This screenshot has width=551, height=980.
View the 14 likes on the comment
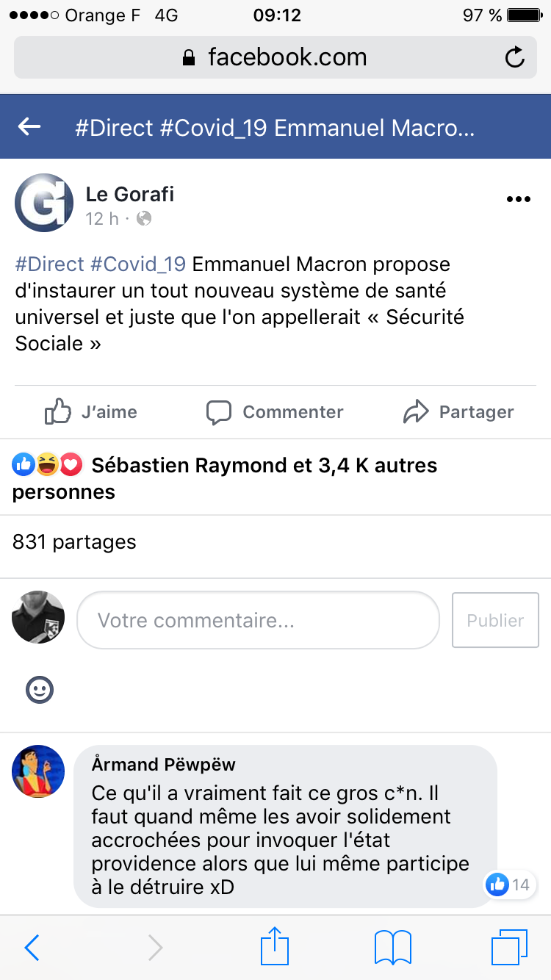click(510, 884)
